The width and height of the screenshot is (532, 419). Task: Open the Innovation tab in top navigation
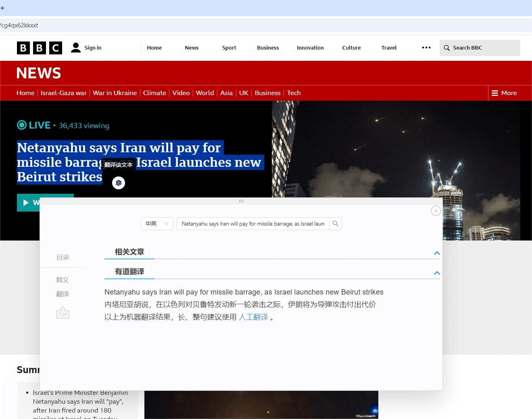point(310,48)
